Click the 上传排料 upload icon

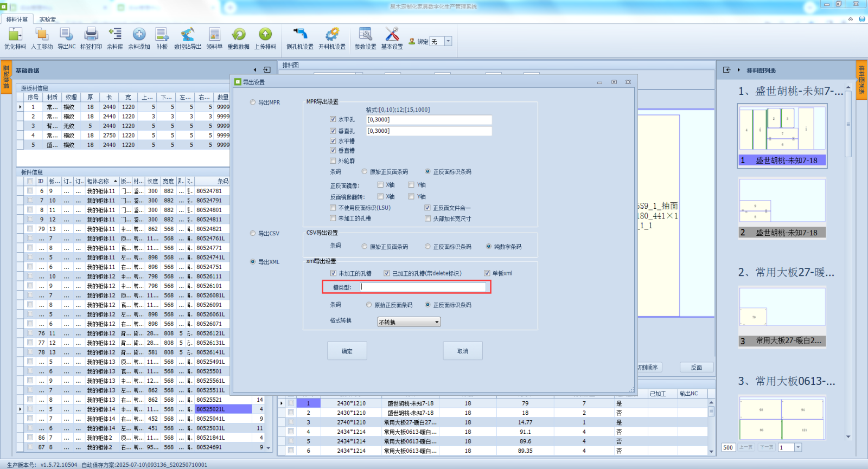pyautogui.click(x=265, y=35)
